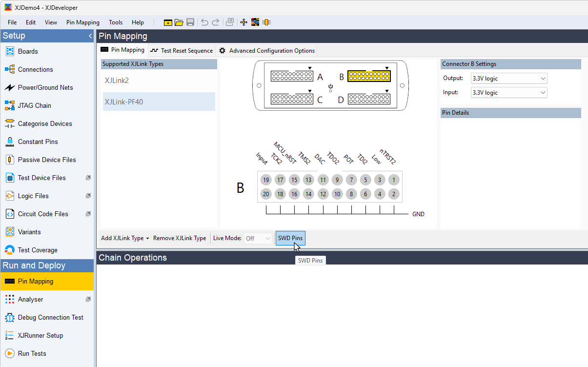The width and height of the screenshot is (588, 367).
Task: Select Pin Mapping under Run and Deploy
Action: point(47,281)
